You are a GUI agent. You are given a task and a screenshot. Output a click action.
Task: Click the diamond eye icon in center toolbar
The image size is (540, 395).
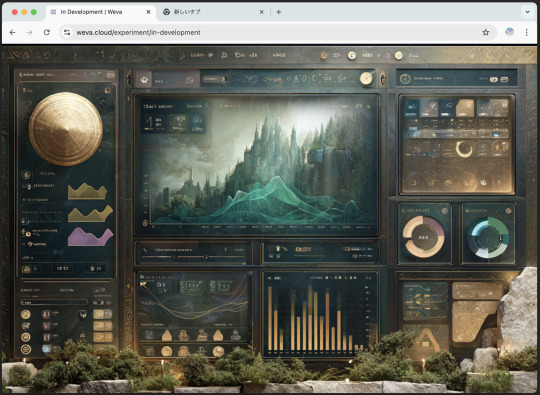(x=144, y=80)
